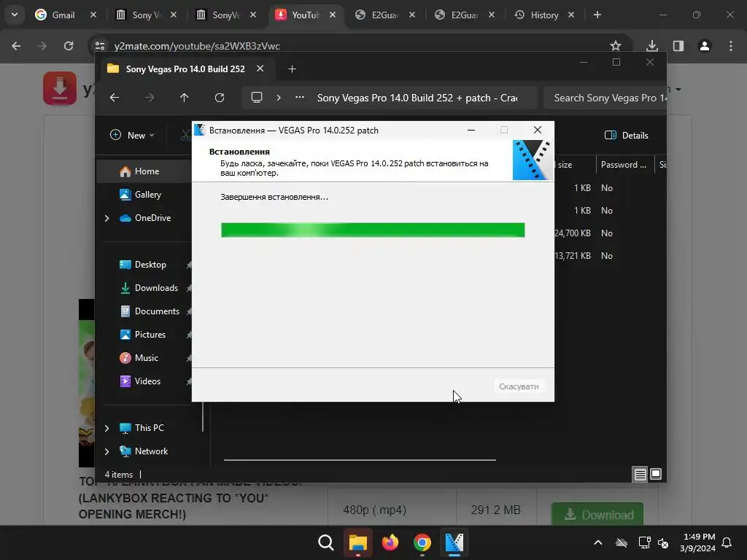Sort by the Password column header
Viewport: 747px width, 560px height.
[x=624, y=165]
